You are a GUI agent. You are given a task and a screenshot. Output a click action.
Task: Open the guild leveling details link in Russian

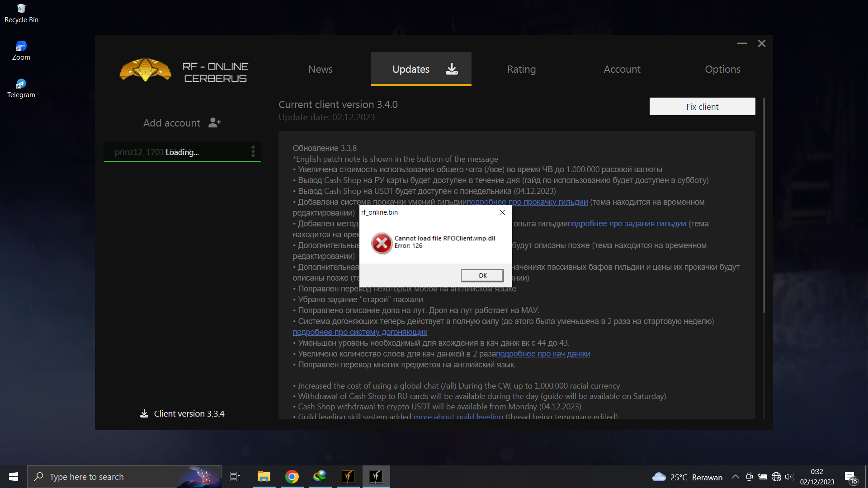(x=527, y=202)
